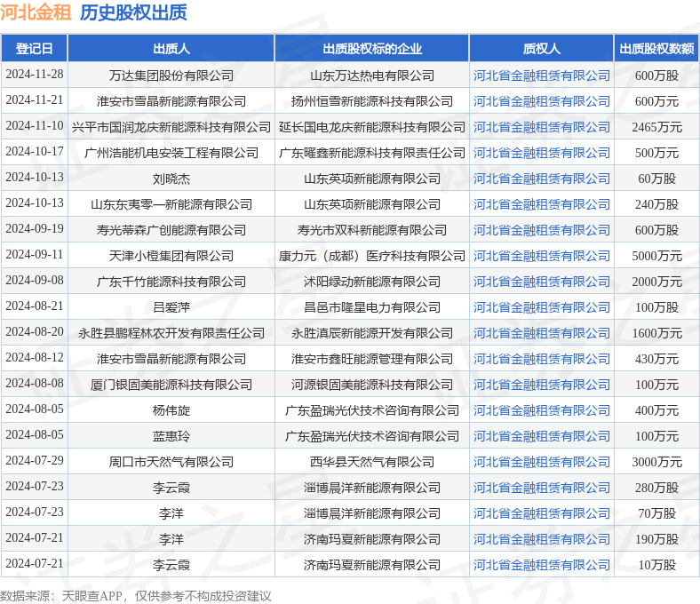Select 天津小橙集团有限公司 cell
Viewport: 700px width, 604px height.
pos(171,256)
